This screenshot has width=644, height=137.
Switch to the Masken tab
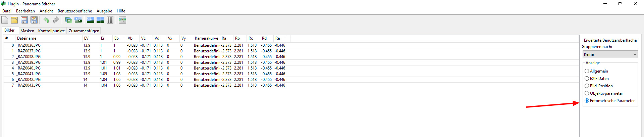[27, 31]
